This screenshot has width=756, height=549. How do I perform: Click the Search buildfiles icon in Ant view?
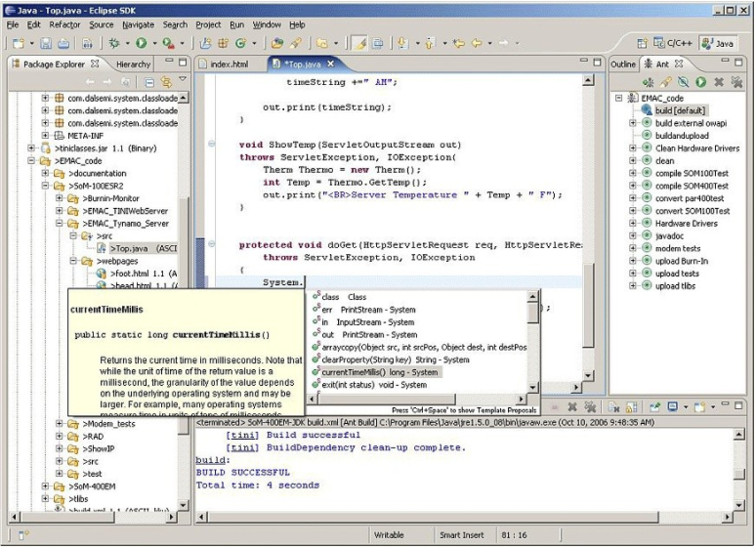tap(665, 82)
